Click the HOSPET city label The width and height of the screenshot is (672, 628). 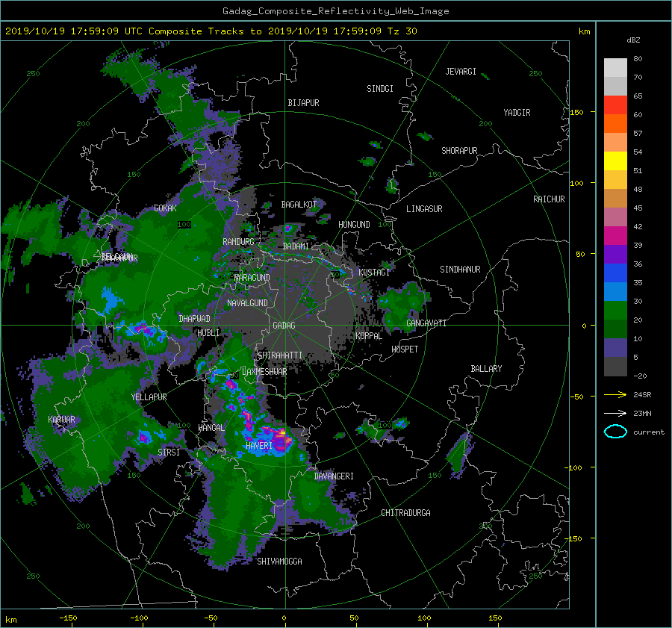pyautogui.click(x=405, y=349)
